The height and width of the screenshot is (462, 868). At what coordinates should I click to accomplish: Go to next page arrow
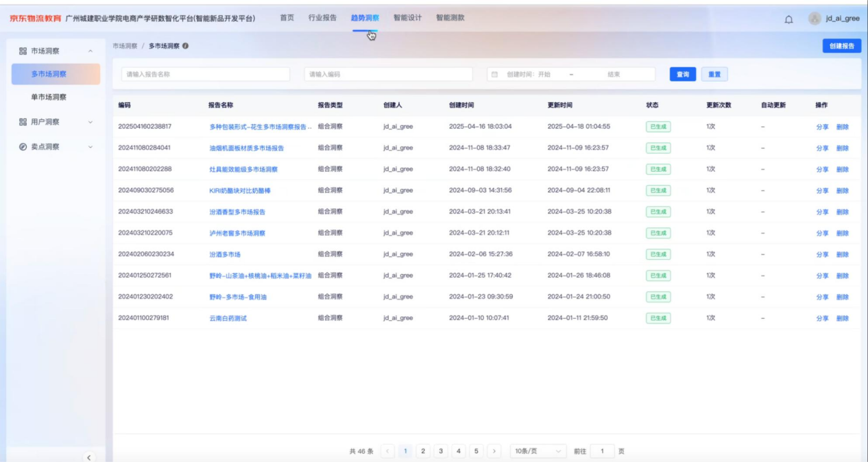495,451
